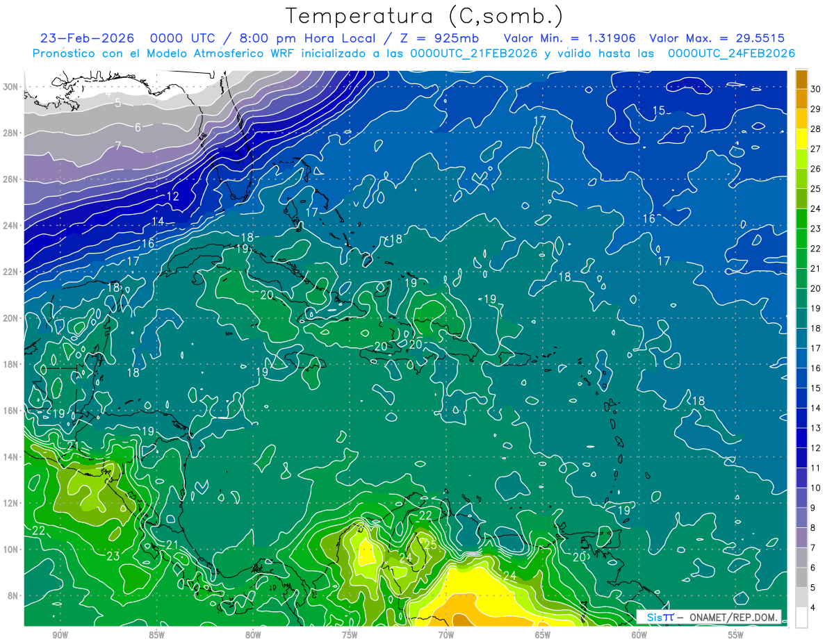Viewport: 834px width, 644px height.
Task: Select the "Valor Min. = 1.31906" value
Action: pyautogui.click(x=570, y=38)
